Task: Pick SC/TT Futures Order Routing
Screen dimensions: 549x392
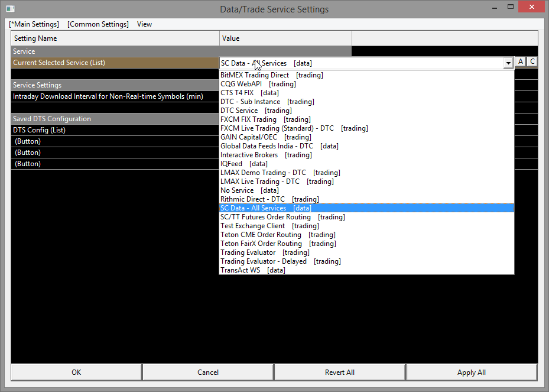Action: coord(366,217)
